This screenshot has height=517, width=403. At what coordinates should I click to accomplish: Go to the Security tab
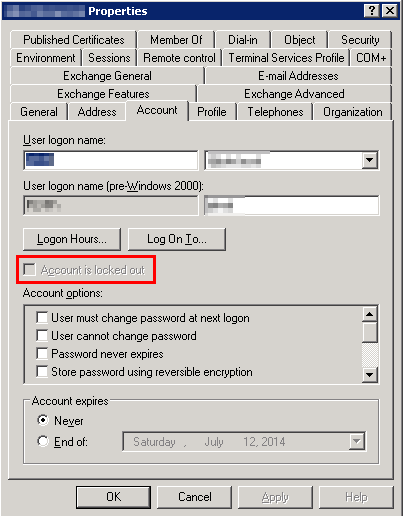point(360,40)
